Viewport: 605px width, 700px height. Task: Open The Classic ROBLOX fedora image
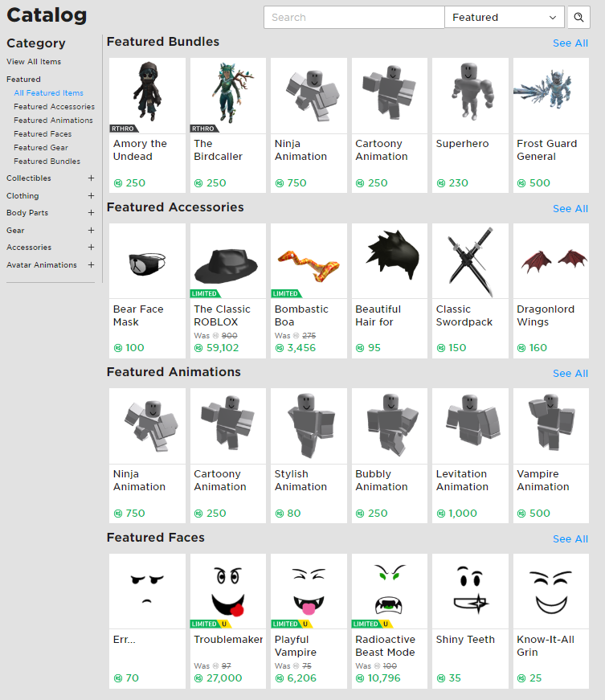pyautogui.click(x=228, y=261)
